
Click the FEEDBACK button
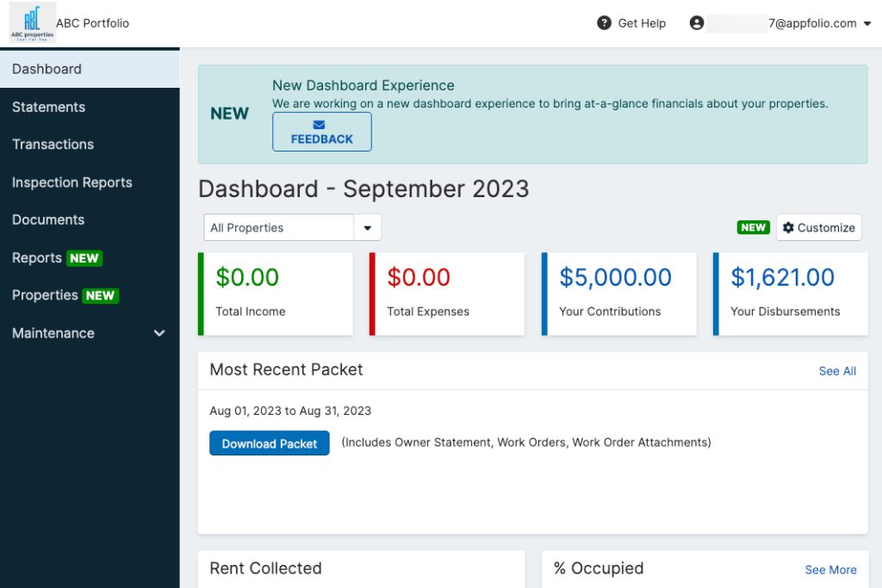322,132
